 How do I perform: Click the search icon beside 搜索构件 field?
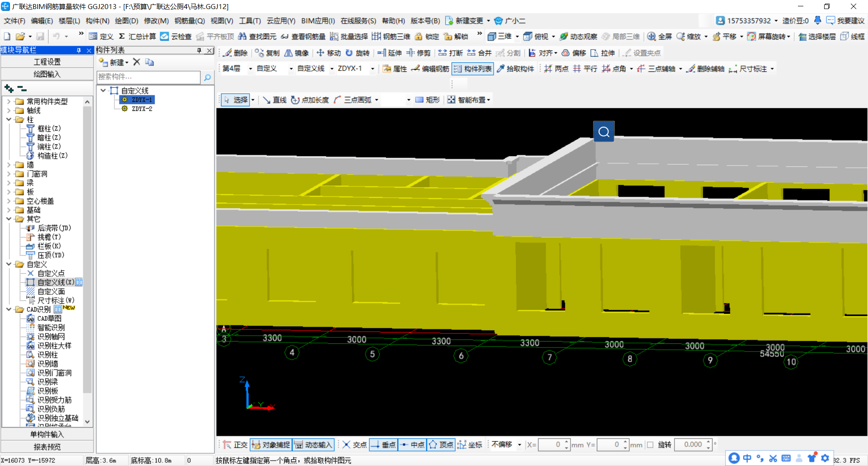207,77
